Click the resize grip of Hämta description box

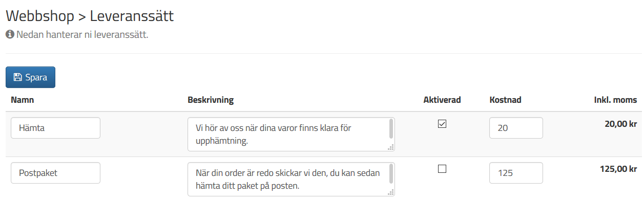(391, 147)
